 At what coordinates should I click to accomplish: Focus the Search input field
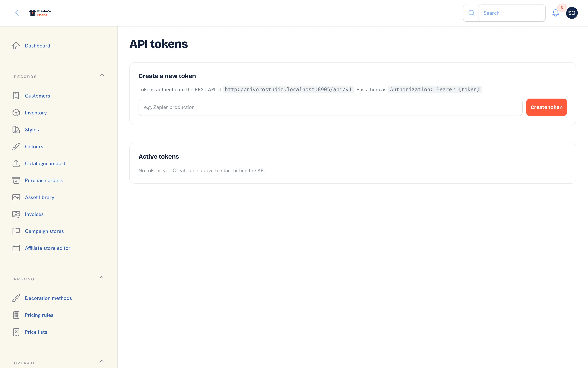(512, 13)
